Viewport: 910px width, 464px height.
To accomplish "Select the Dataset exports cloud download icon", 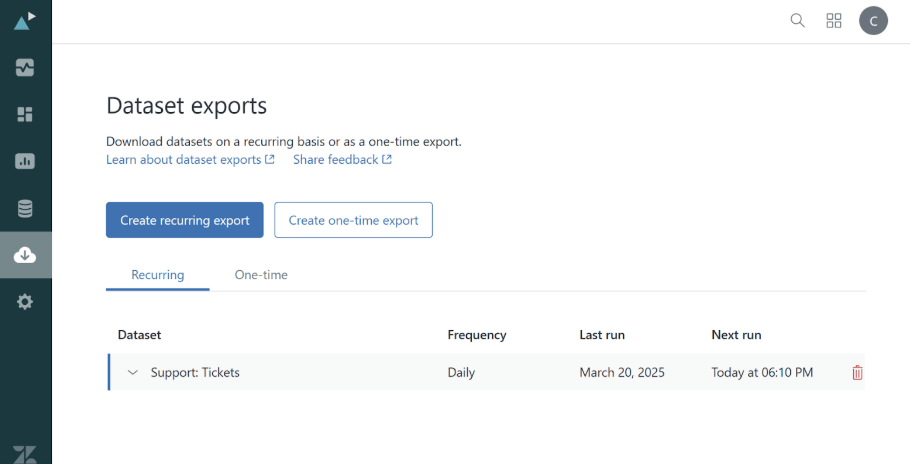I will tap(25, 255).
